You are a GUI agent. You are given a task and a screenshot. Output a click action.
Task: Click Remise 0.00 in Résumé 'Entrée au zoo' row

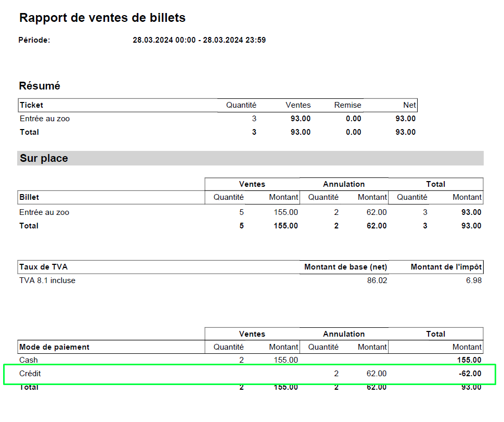click(x=353, y=119)
